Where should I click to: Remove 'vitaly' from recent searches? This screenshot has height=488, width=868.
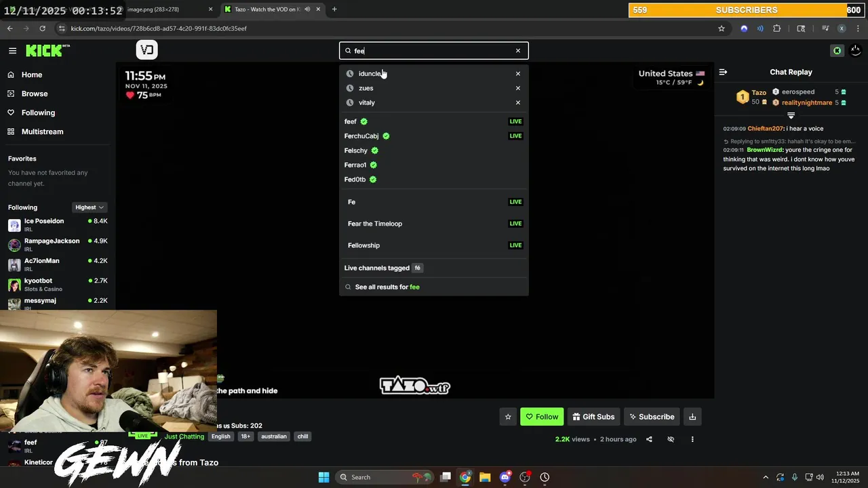pyautogui.click(x=518, y=103)
